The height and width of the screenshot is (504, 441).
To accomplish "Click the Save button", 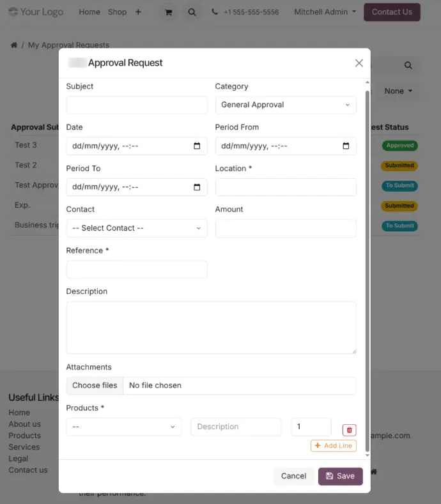I will [340, 476].
